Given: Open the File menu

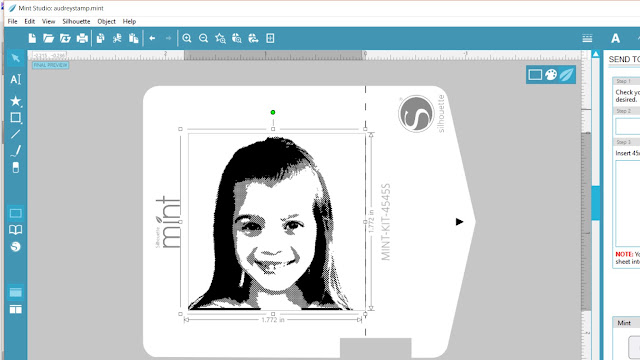Looking at the screenshot, I should [x=12, y=21].
